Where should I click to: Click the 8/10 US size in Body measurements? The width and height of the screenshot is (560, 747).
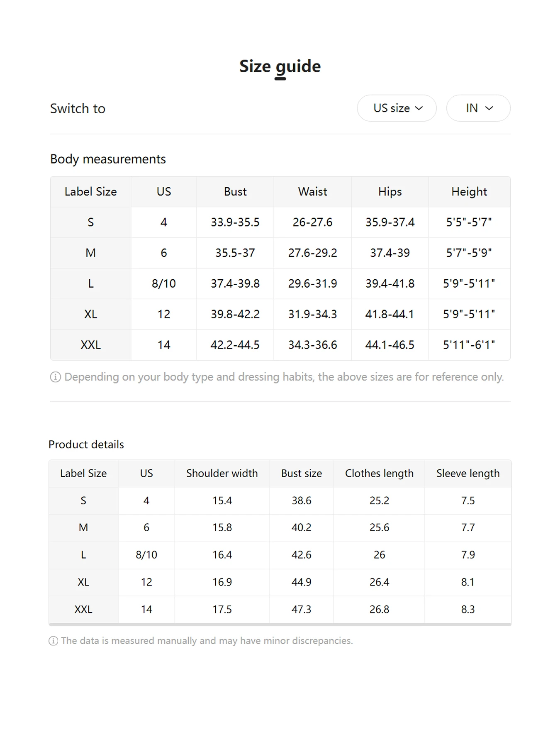[x=164, y=283]
